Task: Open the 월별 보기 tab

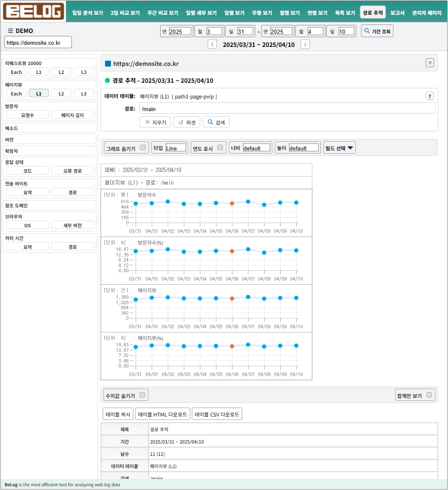Action: tap(290, 13)
